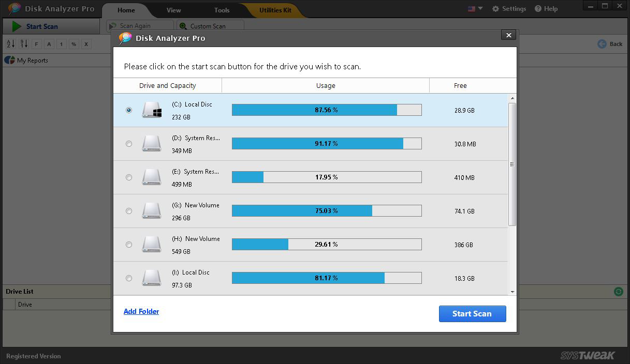
Task: Select the D: drive radio button
Action: click(129, 144)
